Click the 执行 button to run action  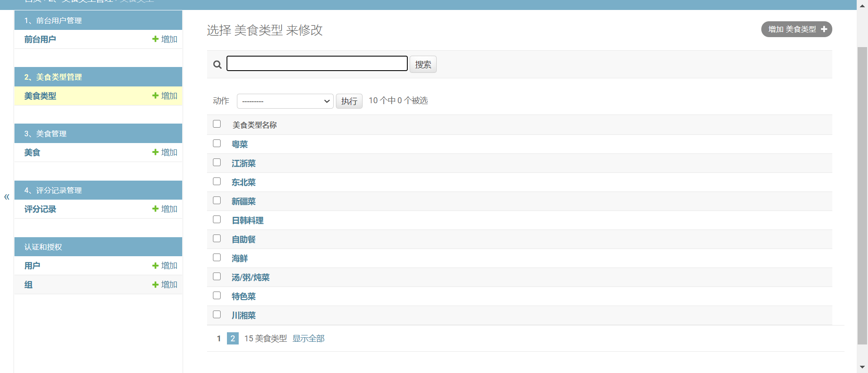click(x=349, y=101)
